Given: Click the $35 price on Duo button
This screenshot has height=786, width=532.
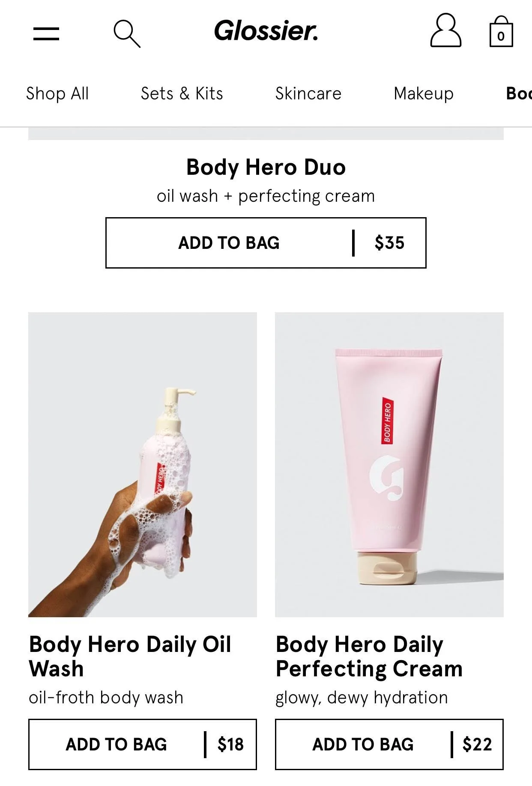Looking at the screenshot, I should 389,243.
